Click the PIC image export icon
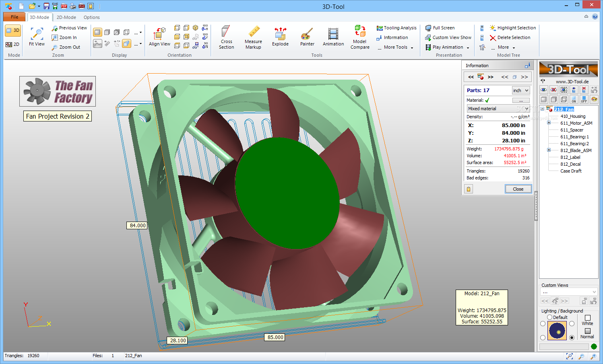This screenshot has height=364, width=603. pos(82,6)
